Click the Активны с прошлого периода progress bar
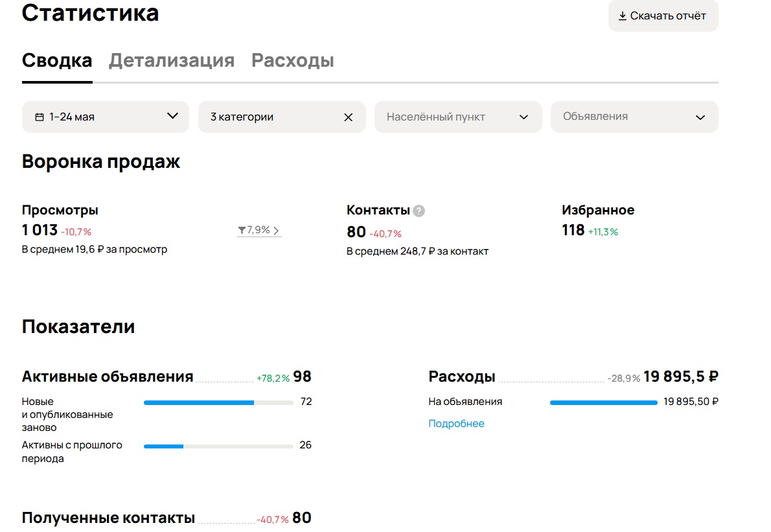The height and width of the screenshot is (532, 771). [x=218, y=446]
